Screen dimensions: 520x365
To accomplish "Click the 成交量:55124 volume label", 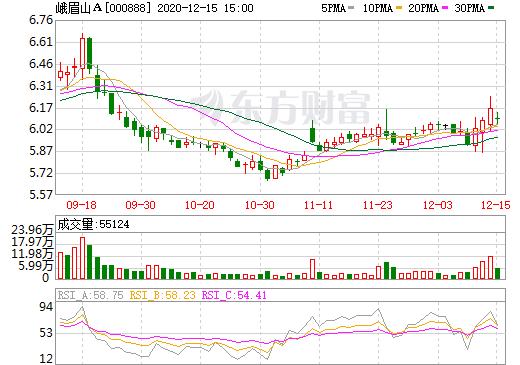I will coord(93,224).
